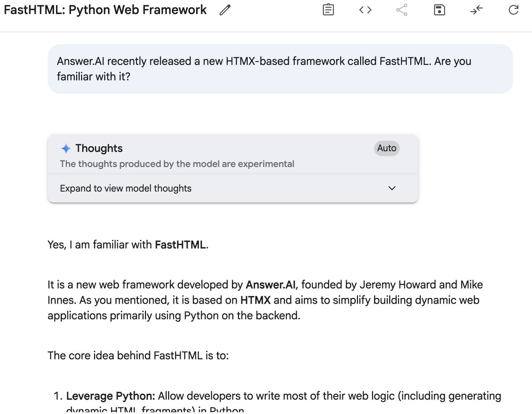Viewport: 532px width, 414px height.
Task: Click the user prompt message bubble
Action: [280, 69]
